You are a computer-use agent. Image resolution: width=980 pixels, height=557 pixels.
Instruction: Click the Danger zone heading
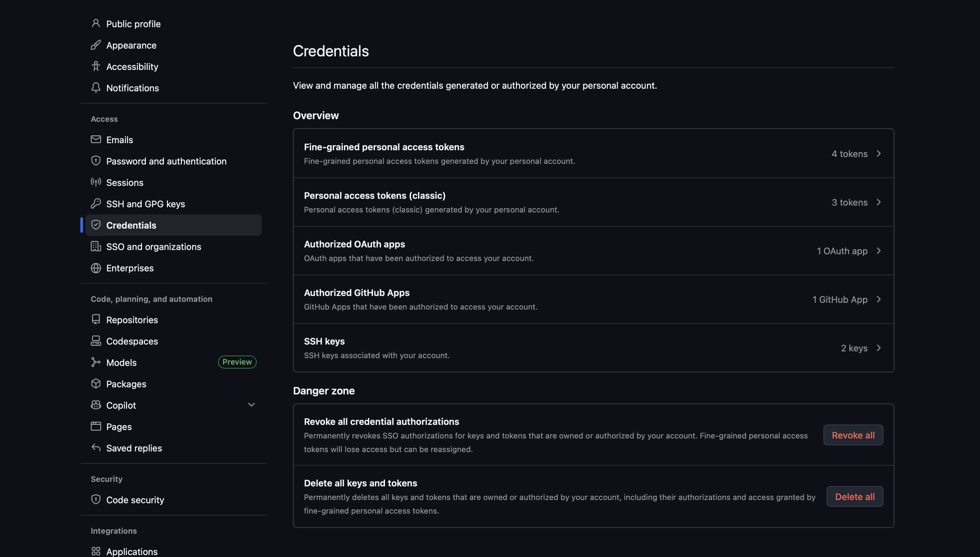click(323, 391)
